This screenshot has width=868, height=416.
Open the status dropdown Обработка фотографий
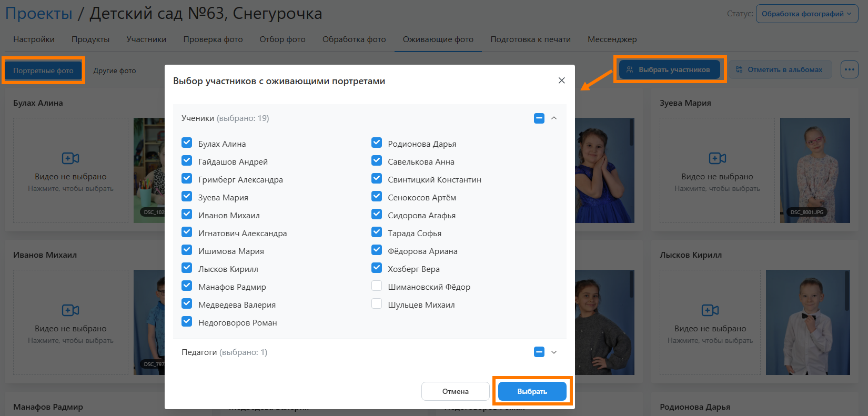[x=806, y=14]
